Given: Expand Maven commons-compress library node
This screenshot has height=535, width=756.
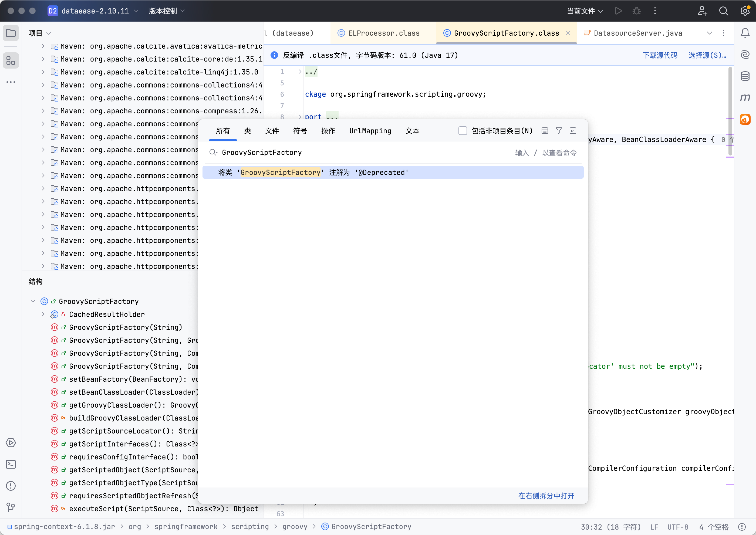Looking at the screenshot, I should [x=43, y=111].
